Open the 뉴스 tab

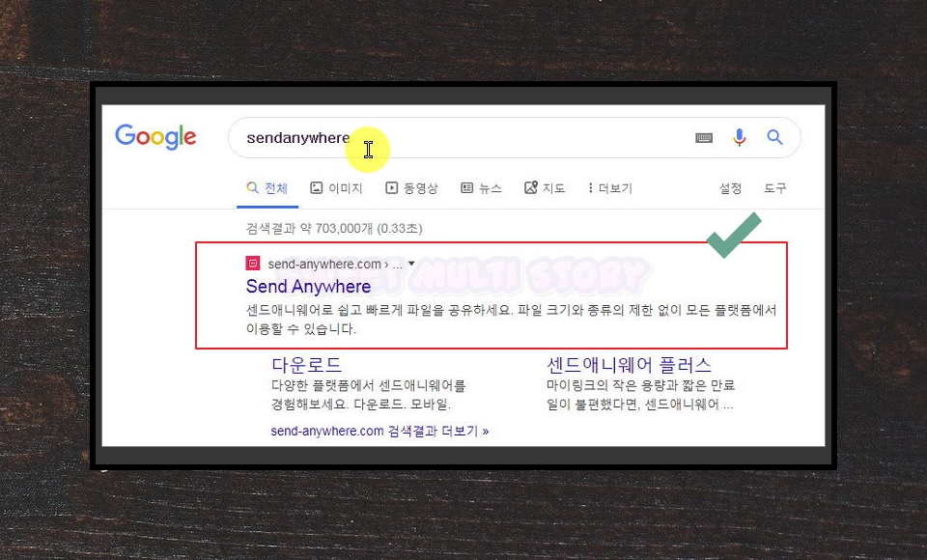point(481,188)
